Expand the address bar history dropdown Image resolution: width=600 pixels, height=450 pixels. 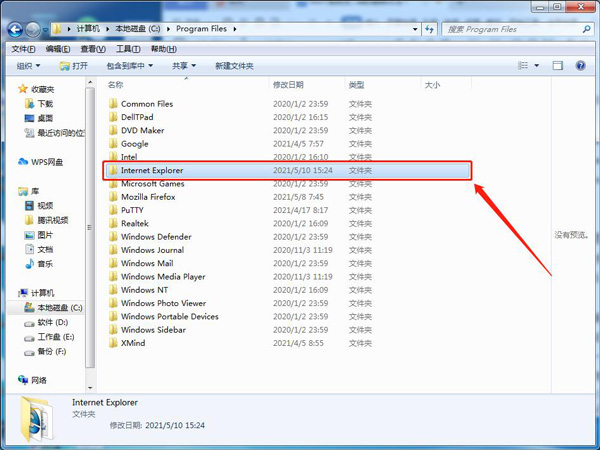415,29
